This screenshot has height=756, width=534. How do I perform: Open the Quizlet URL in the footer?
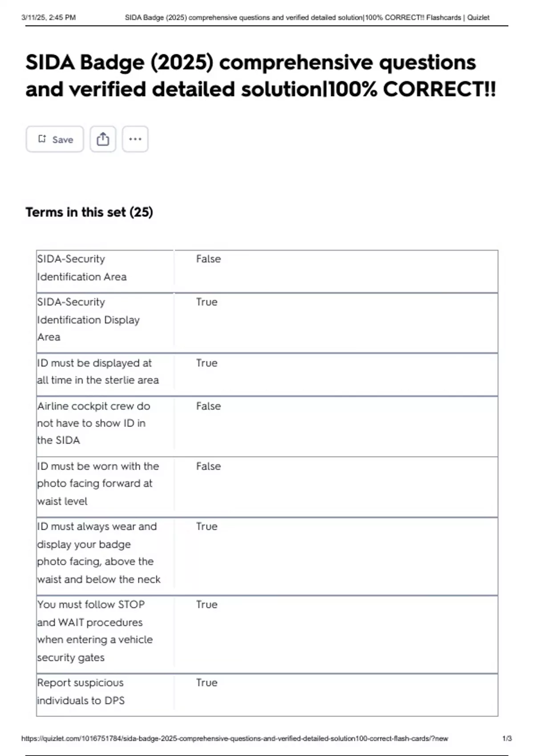235,738
